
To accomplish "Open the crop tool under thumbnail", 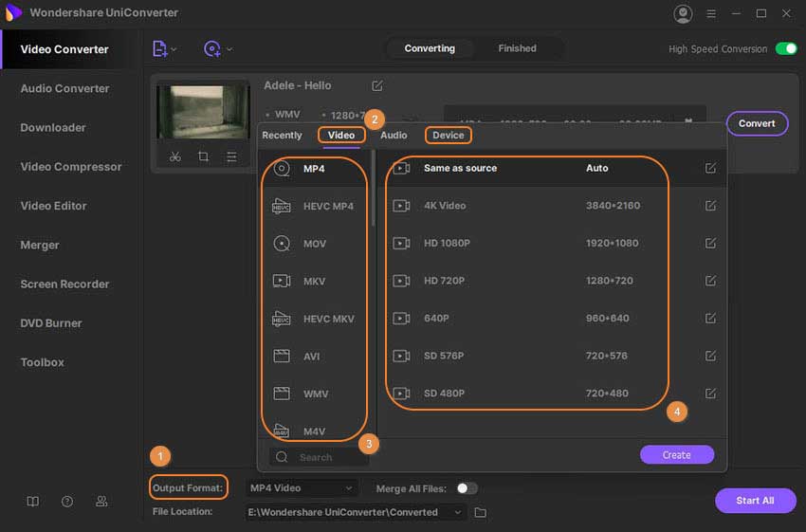I will (204, 156).
